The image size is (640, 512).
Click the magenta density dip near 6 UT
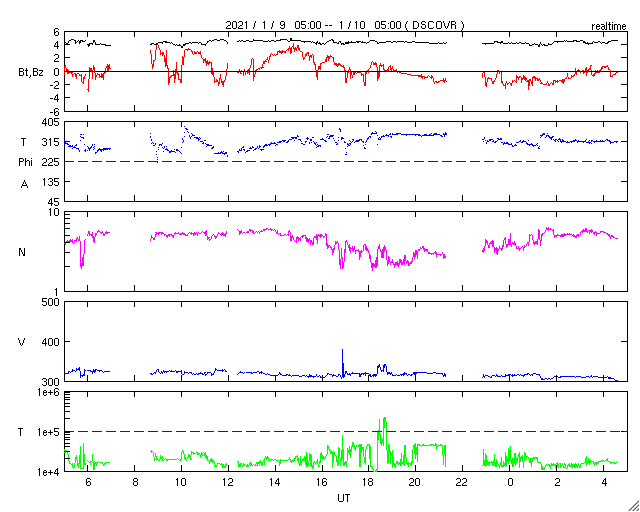coord(82,253)
